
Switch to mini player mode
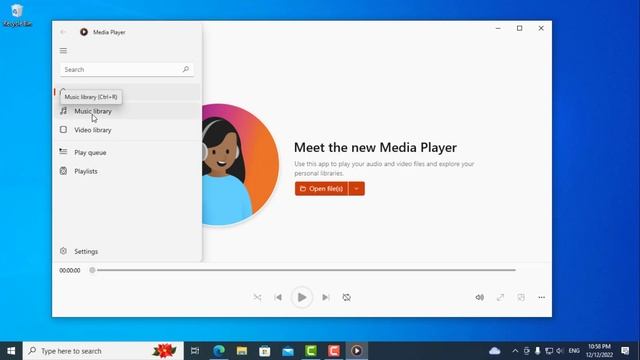click(521, 297)
